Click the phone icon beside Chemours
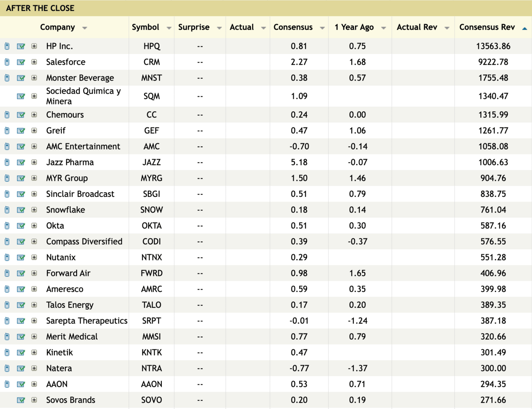This screenshot has width=532, height=409. coord(7,115)
